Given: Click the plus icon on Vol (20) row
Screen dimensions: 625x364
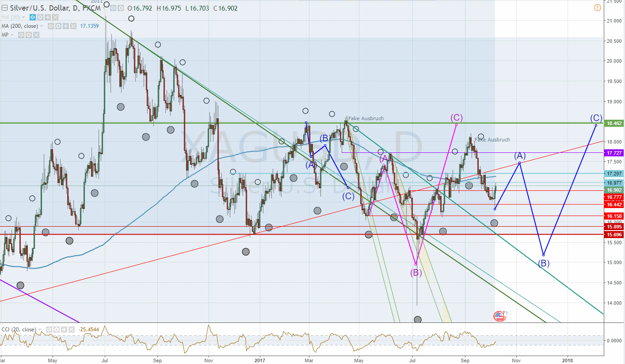Looking at the screenshot, I should [48, 17].
